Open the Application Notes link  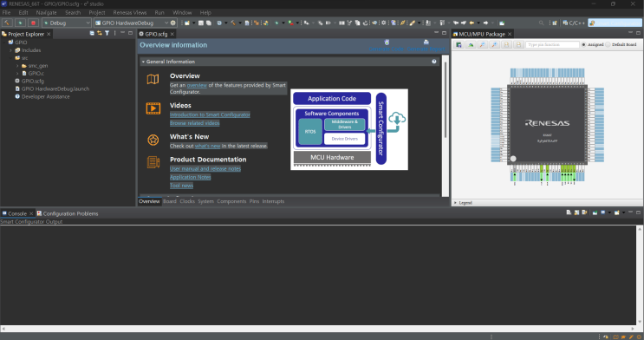point(190,177)
